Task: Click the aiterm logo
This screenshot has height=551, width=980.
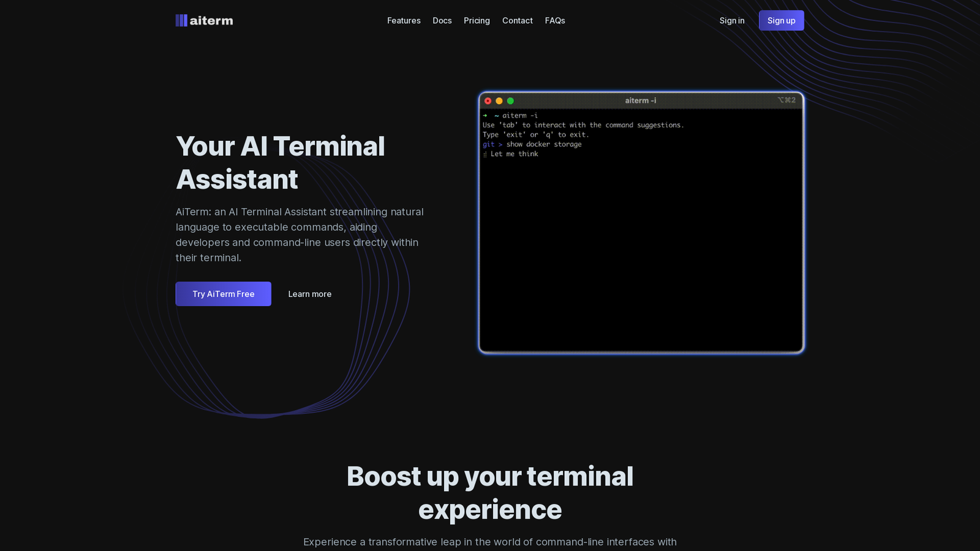Action: tap(204, 20)
